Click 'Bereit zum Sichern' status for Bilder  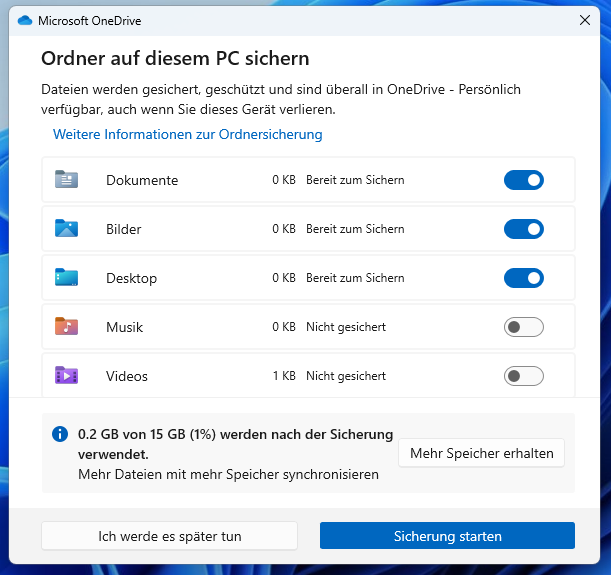pos(355,229)
